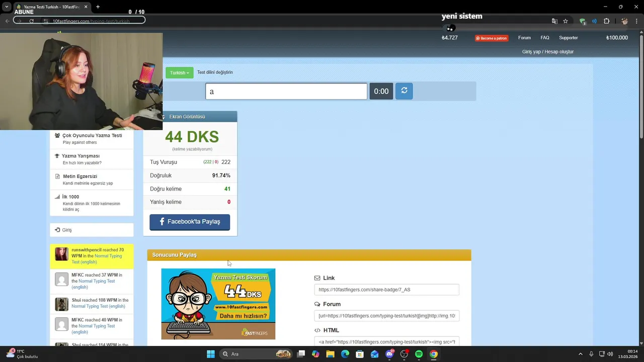The height and width of the screenshot is (362, 644).
Task: Open File Explorer from taskbar
Action: pyautogui.click(x=330, y=354)
